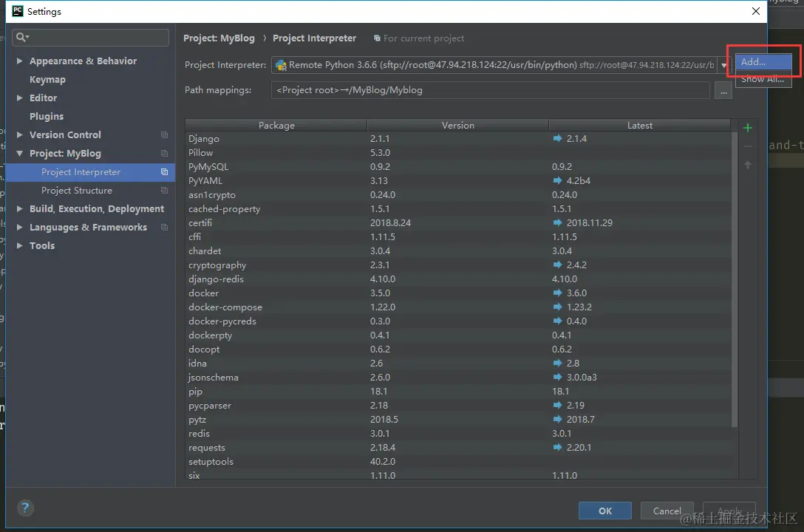
Task: Uninstall selected package using the minus icon
Action: pos(747,146)
